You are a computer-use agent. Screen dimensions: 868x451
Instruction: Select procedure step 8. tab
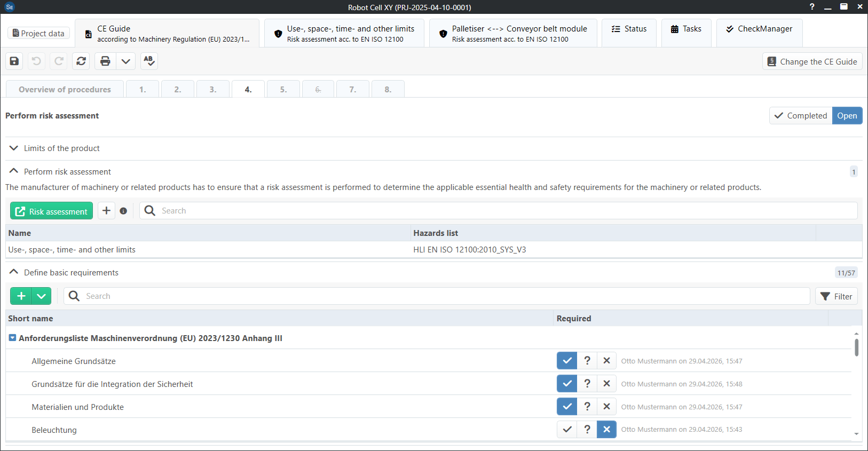tap(388, 89)
